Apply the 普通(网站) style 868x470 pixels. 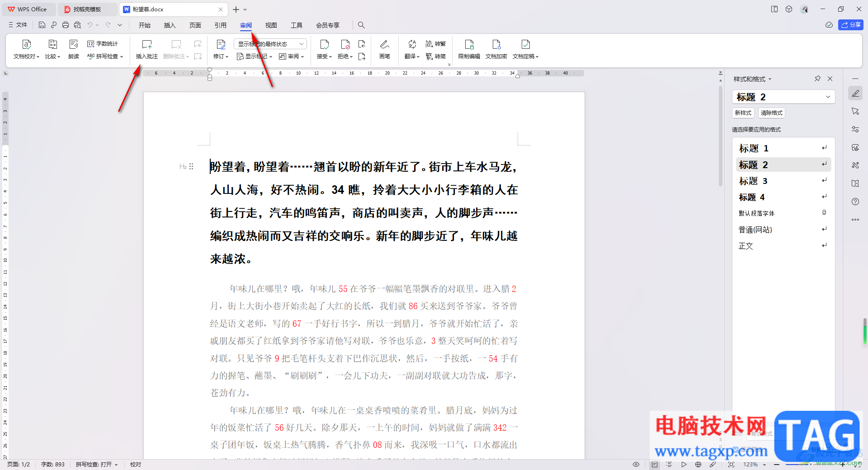pyautogui.click(x=783, y=230)
